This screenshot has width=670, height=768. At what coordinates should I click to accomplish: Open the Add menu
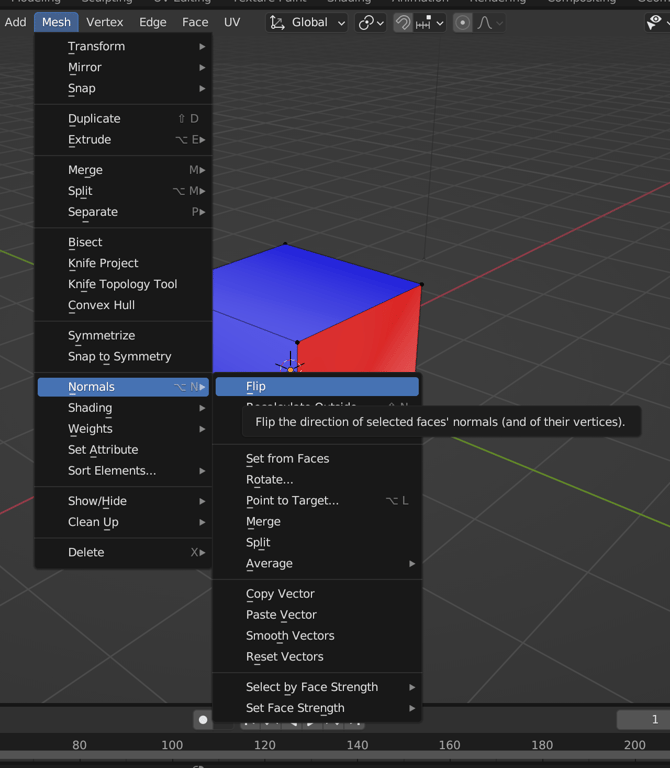coord(16,22)
